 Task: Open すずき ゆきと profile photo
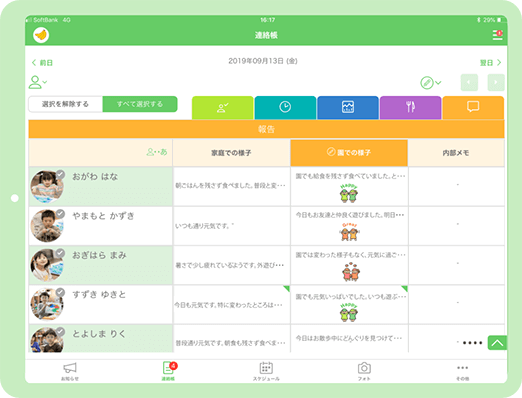point(47,305)
